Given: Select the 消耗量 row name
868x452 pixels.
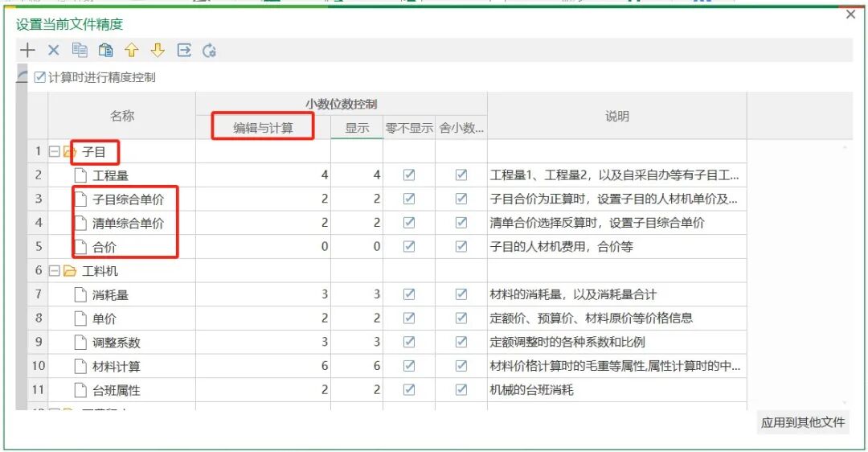Looking at the screenshot, I should (110, 294).
